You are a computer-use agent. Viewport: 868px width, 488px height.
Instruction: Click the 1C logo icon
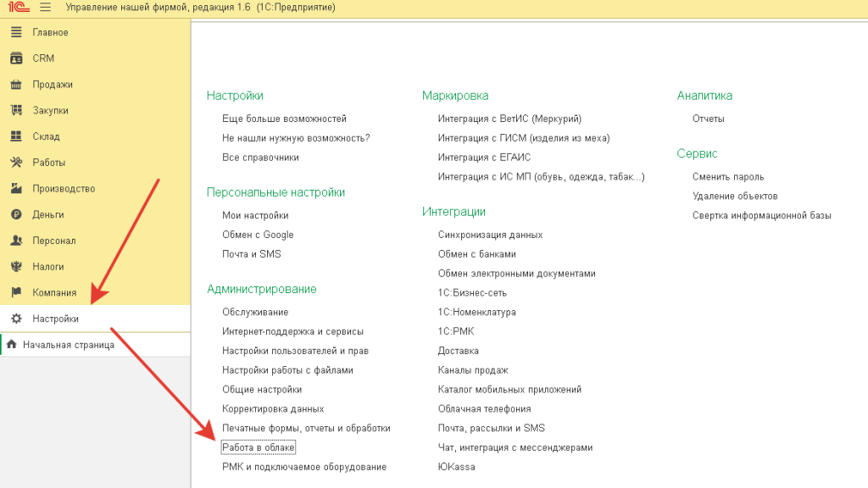[x=19, y=7]
